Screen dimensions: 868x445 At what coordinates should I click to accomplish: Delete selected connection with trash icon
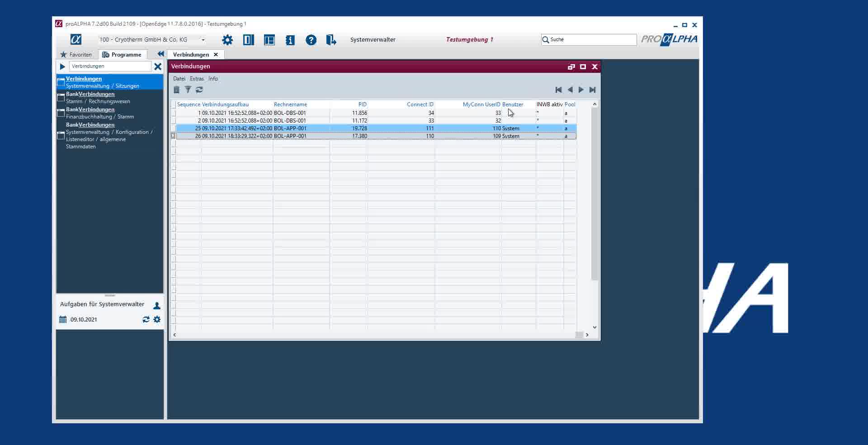click(x=177, y=90)
